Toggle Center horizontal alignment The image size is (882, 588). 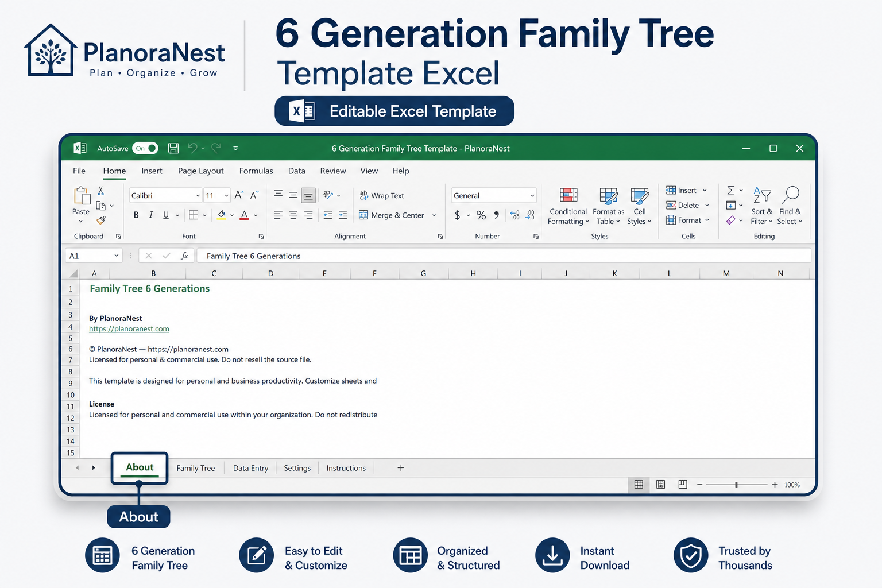point(293,215)
